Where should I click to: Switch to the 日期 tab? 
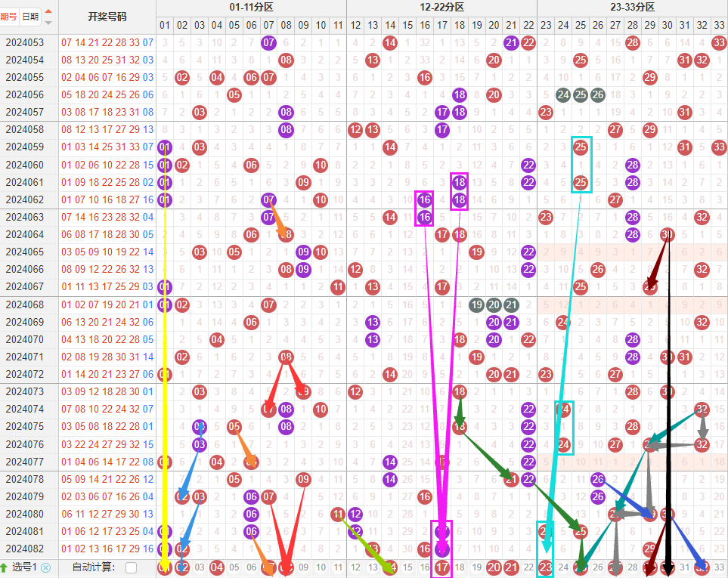pyautogui.click(x=29, y=17)
